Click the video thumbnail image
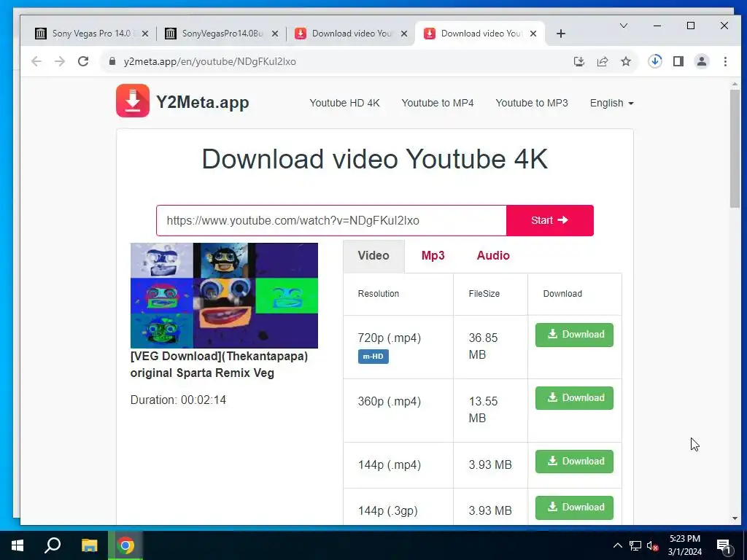Image resolution: width=747 pixels, height=560 pixels. coord(224,295)
